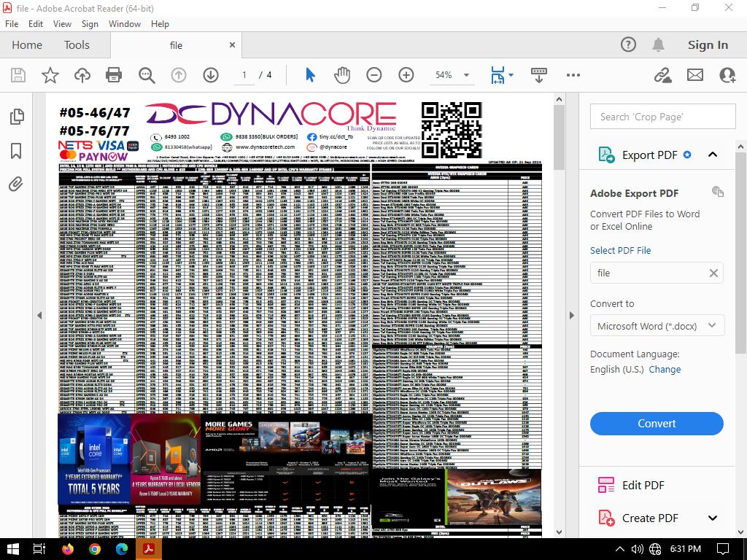Click the Change language link
747x560 pixels.
pos(665,369)
